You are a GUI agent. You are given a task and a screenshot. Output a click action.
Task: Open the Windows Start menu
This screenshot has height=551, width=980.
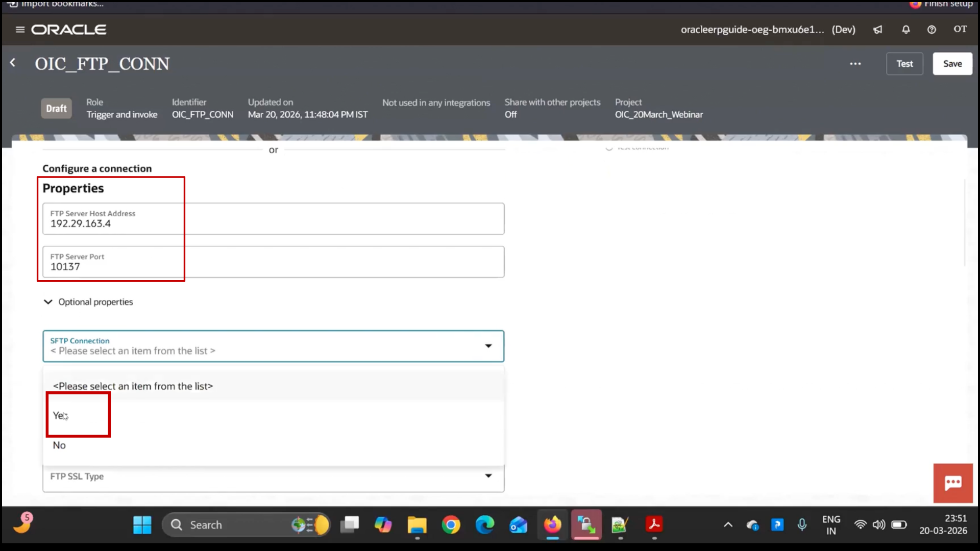[142, 524]
